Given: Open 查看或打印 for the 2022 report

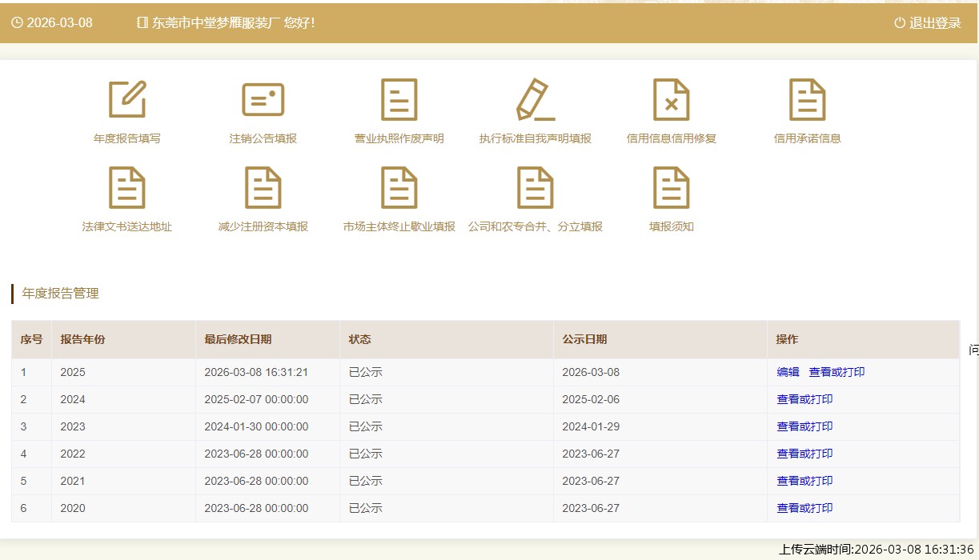Looking at the screenshot, I should click(804, 454).
